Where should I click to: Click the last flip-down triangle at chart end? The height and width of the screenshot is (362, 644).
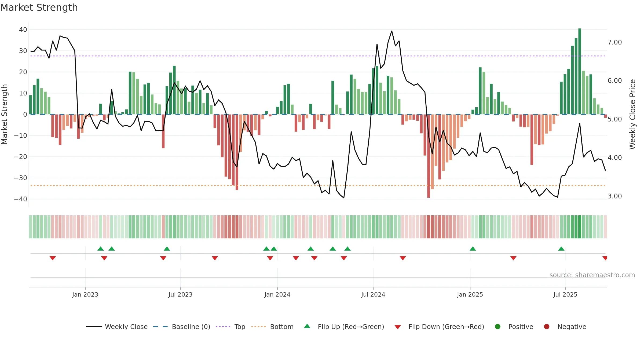[605, 258]
